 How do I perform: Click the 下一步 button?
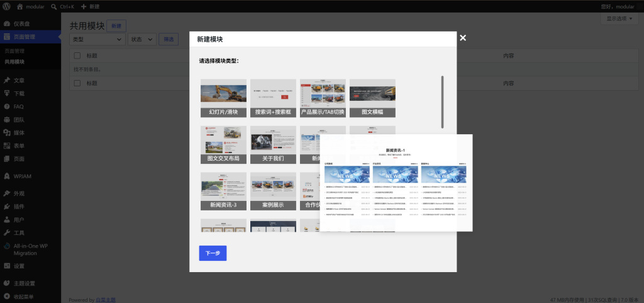[x=213, y=253]
